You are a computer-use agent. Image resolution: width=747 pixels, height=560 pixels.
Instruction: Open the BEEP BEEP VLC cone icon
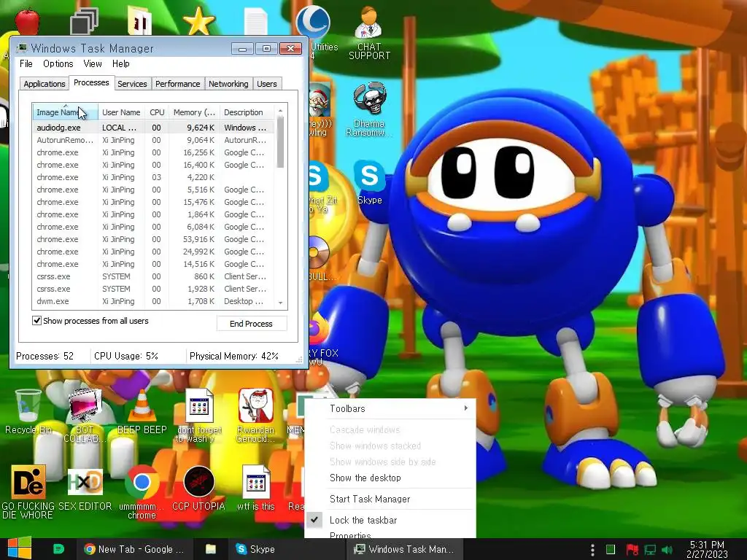pos(142,412)
